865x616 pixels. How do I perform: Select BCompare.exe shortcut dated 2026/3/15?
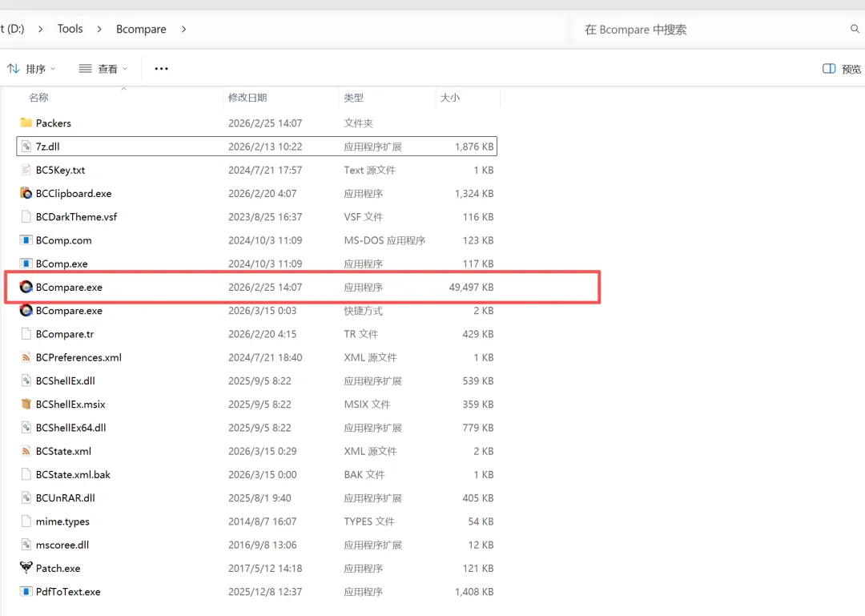69,311
